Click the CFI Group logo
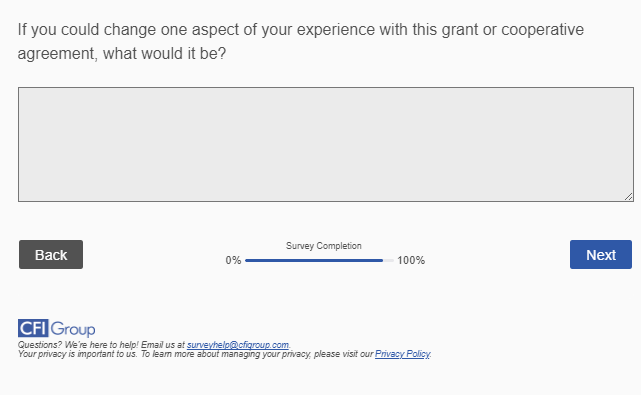 pos(56,328)
